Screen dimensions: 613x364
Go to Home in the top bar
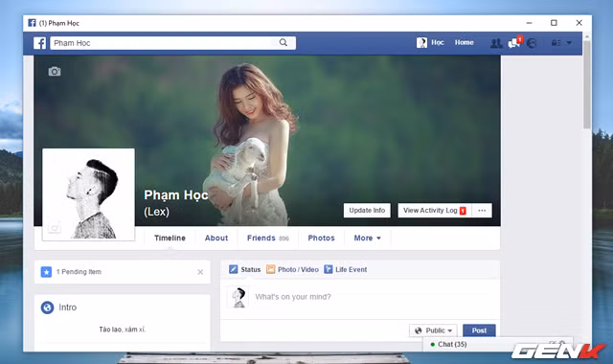(464, 42)
